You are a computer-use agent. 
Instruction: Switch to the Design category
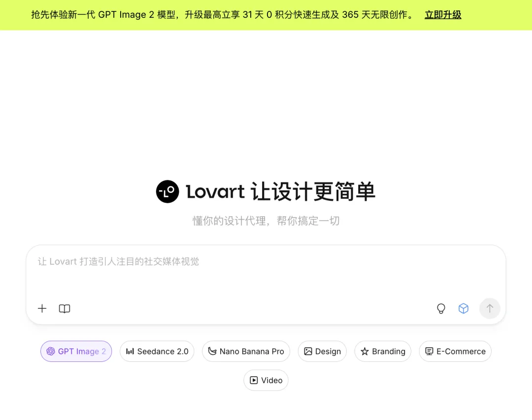coord(322,351)
